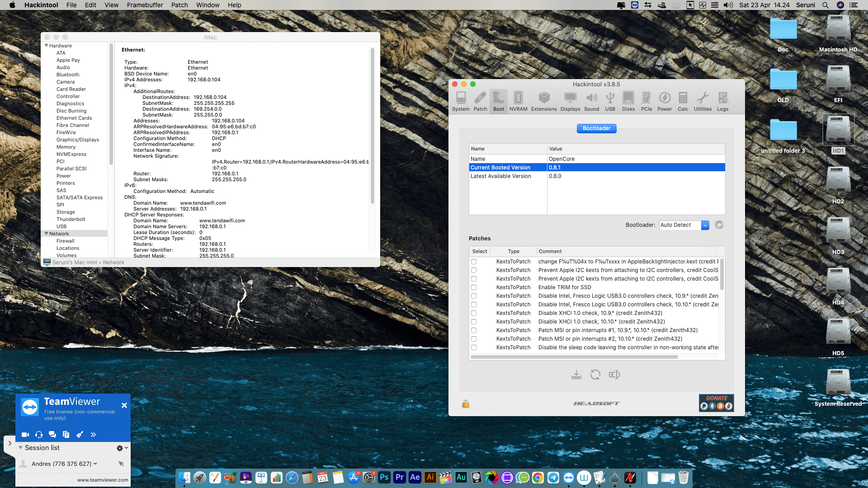This screenshot has width=868, height=488.
Task: Open the Power section in Hackintool
Action: pyautogui.click(x=665, y=101)
